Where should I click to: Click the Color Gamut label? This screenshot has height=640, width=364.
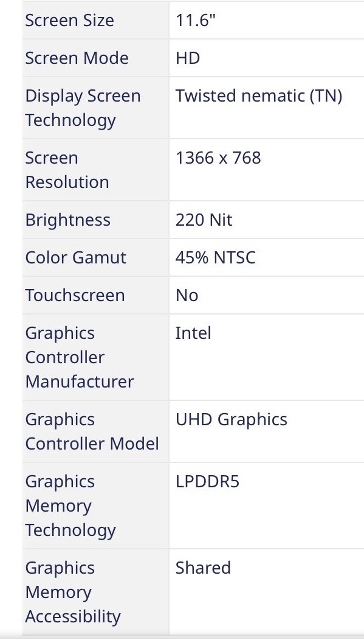76,257
